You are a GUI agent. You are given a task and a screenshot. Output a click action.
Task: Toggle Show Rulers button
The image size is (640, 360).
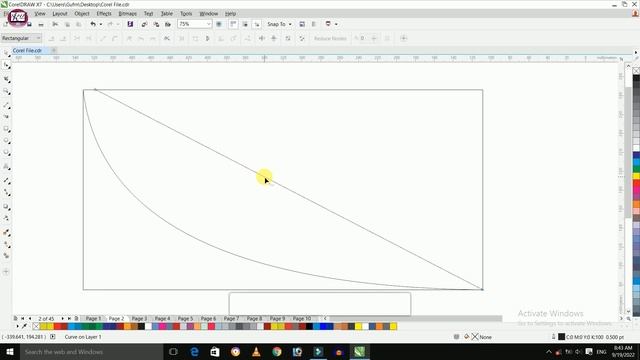pos(233,24)
